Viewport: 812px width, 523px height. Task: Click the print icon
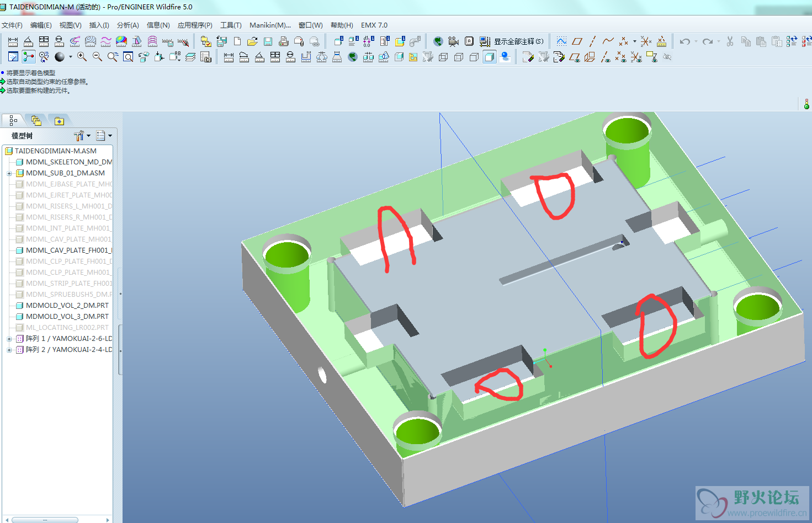283,41
